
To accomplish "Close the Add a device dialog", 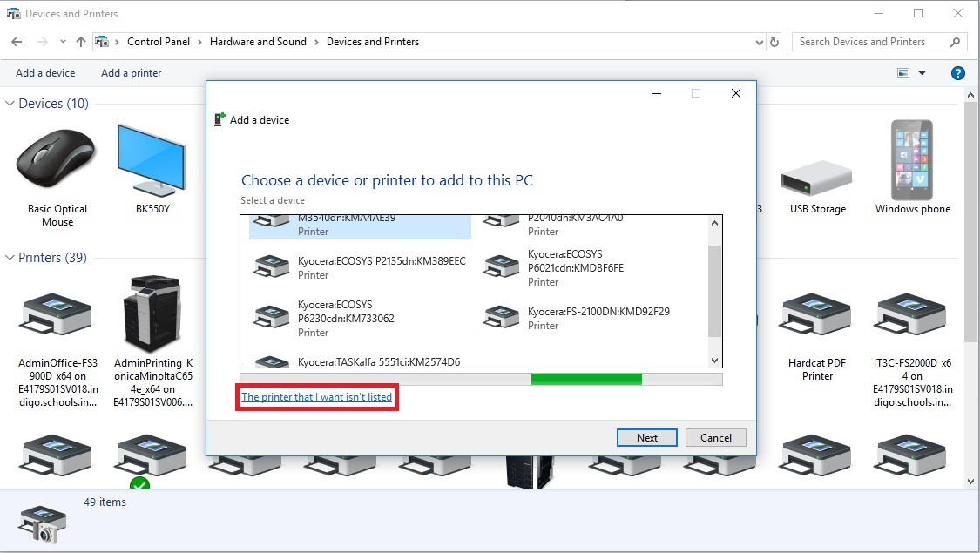I will [x=735, y=94].
